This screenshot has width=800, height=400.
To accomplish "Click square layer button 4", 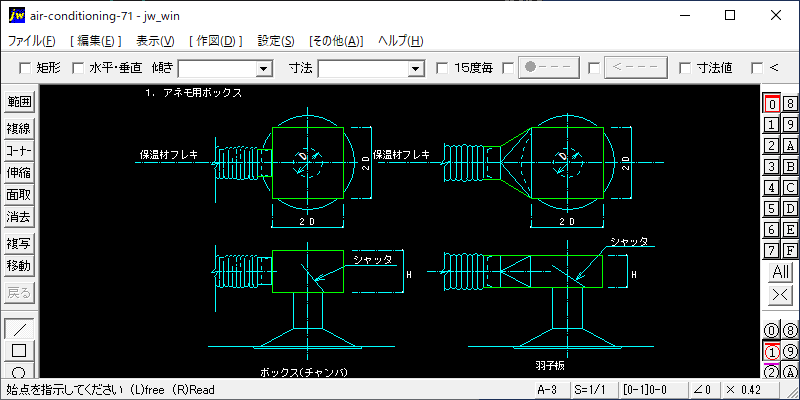I will tap(772, 188).
